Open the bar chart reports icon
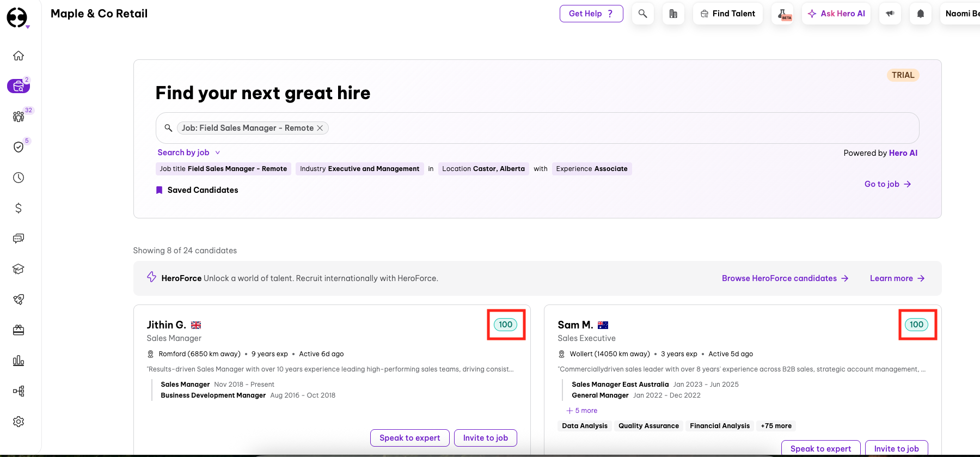This screenshot has height=457, width=980. coord(19,361)
